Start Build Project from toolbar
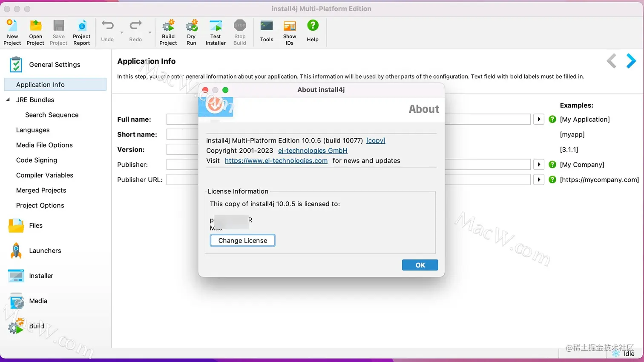 click(x=168, y=32)
